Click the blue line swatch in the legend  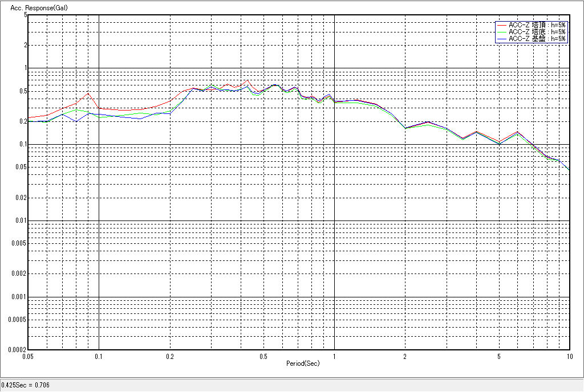(502, 39)
